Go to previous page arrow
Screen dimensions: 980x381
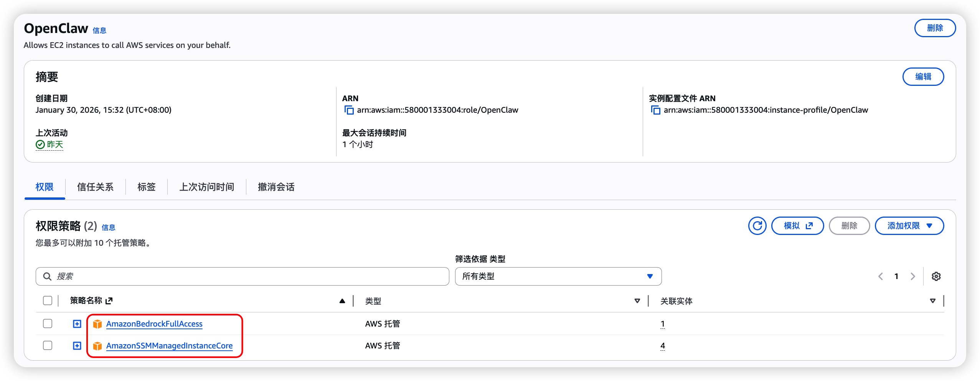tap(881, 276)
